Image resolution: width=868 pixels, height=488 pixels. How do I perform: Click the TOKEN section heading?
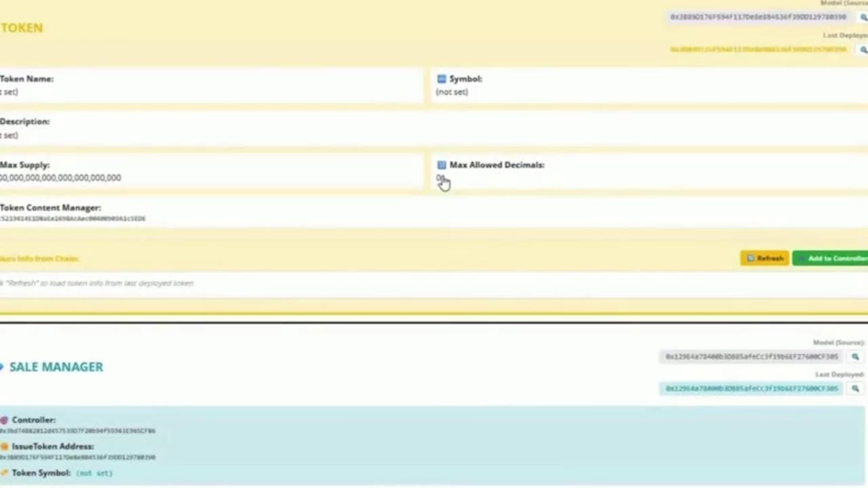pyautogui.click(x=21, y=28)
